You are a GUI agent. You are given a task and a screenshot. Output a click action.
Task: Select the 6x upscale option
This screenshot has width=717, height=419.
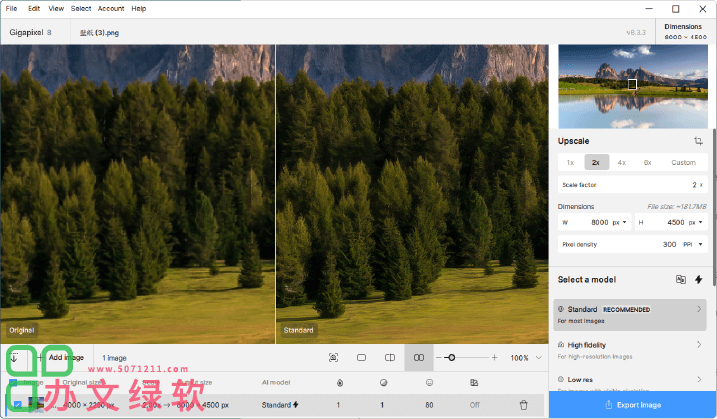pos(647,162)
